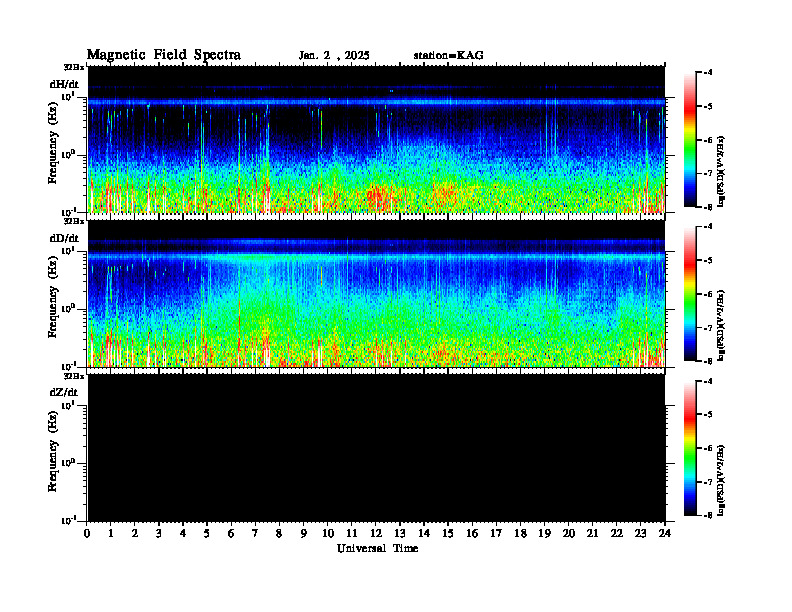Viewport: 792px width, 612px height.
Task: Click hour tick label 0 on the time axis
Action: tap(87, 534)
